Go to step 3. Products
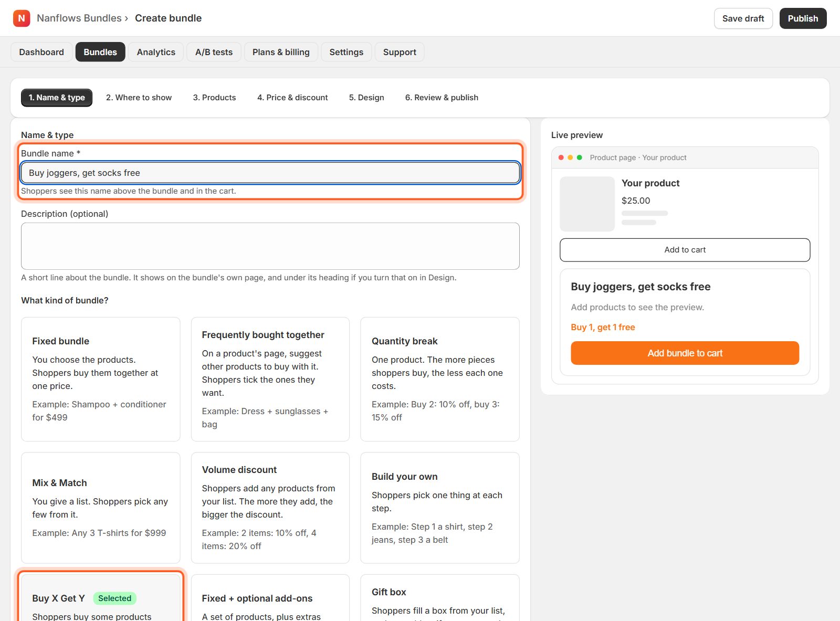840x621 pixels. (214, 98)
